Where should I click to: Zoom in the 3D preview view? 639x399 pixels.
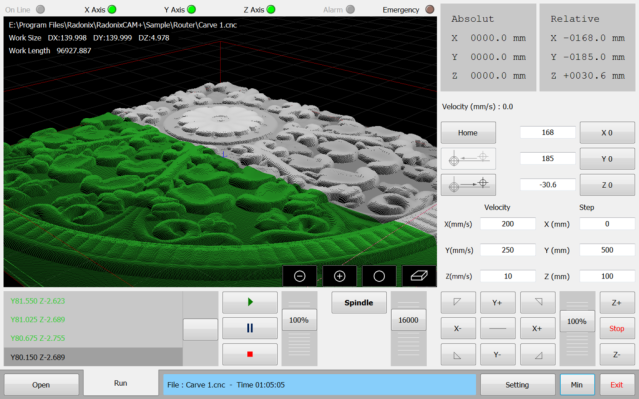click(339, 276)
